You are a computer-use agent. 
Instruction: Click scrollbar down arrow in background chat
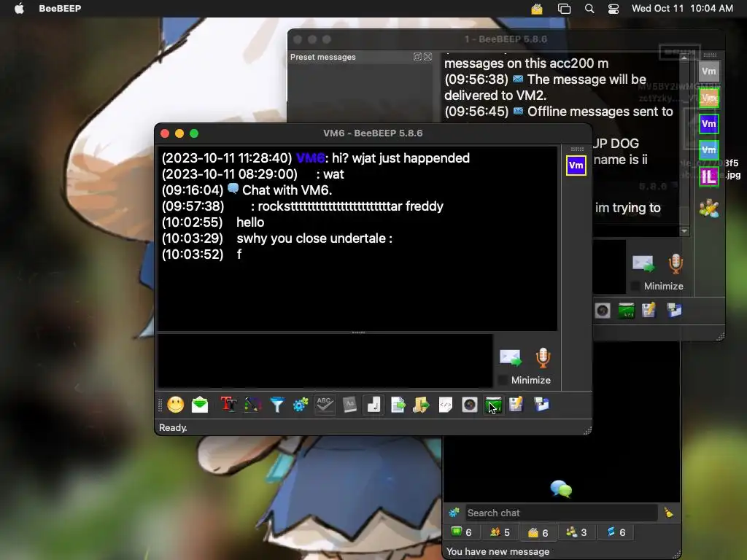pyautogui.click(x=684, y=231)
